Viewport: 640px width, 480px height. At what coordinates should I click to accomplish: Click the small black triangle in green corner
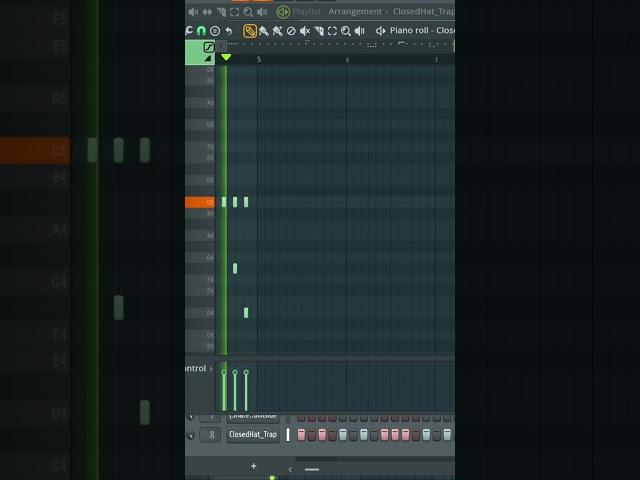pos(208,58)
